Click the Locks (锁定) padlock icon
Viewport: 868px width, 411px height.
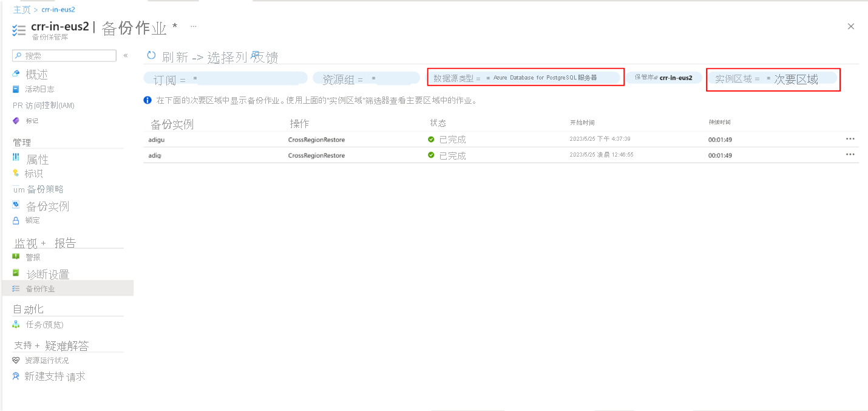click(16, 220)
